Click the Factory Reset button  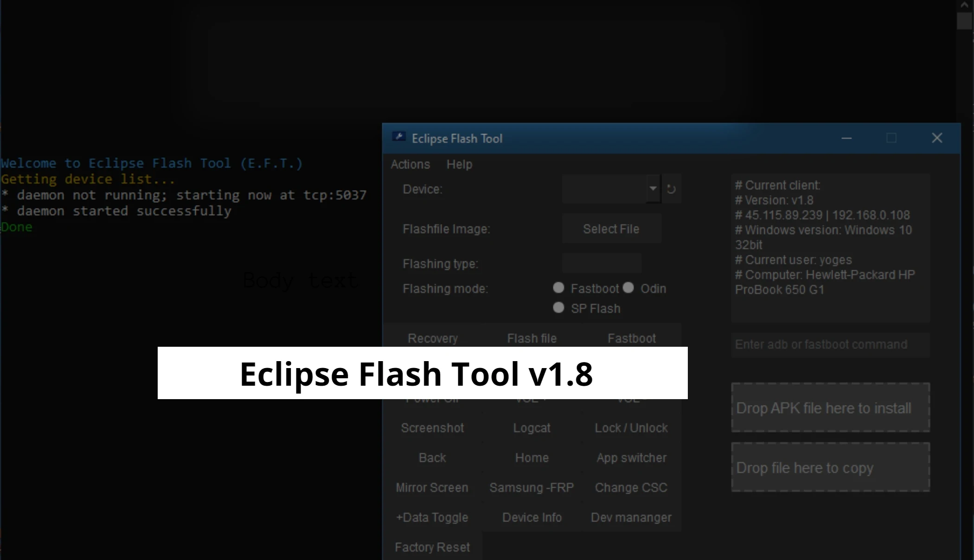432,547
